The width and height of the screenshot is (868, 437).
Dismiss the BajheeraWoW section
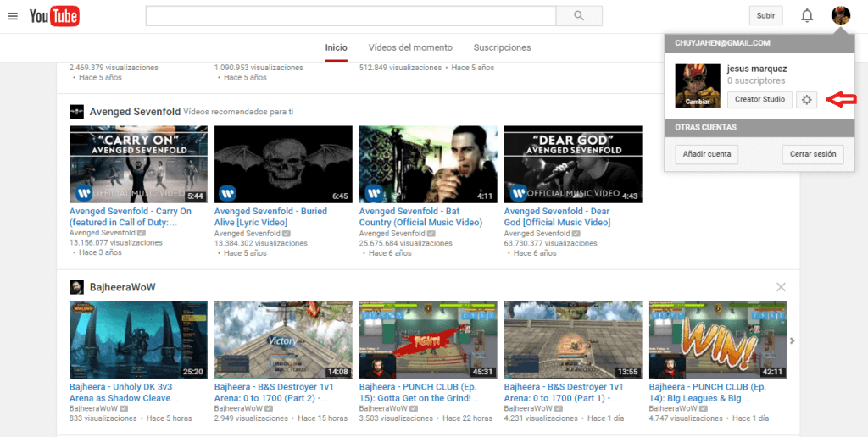coord(781,287)
